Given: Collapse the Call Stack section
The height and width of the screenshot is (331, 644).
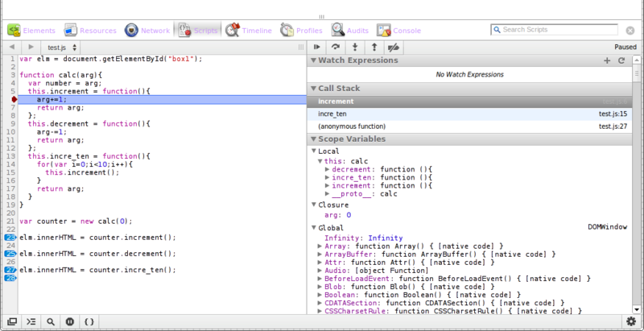Looking at the screenshot, I should pyautogui.click(x=313, y=89).
